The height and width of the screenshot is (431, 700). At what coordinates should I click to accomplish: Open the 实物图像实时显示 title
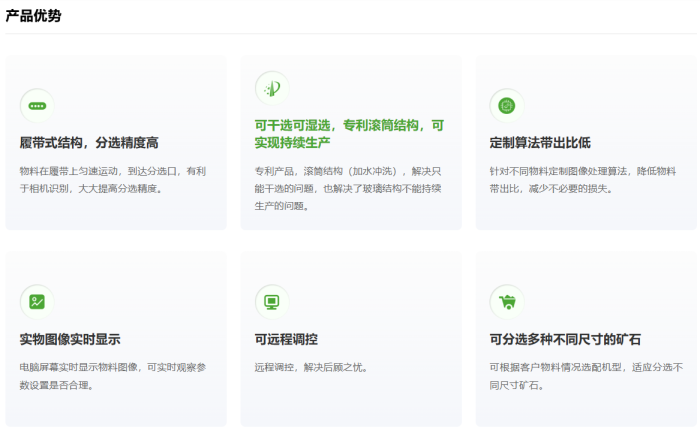[x=70, y=339]
